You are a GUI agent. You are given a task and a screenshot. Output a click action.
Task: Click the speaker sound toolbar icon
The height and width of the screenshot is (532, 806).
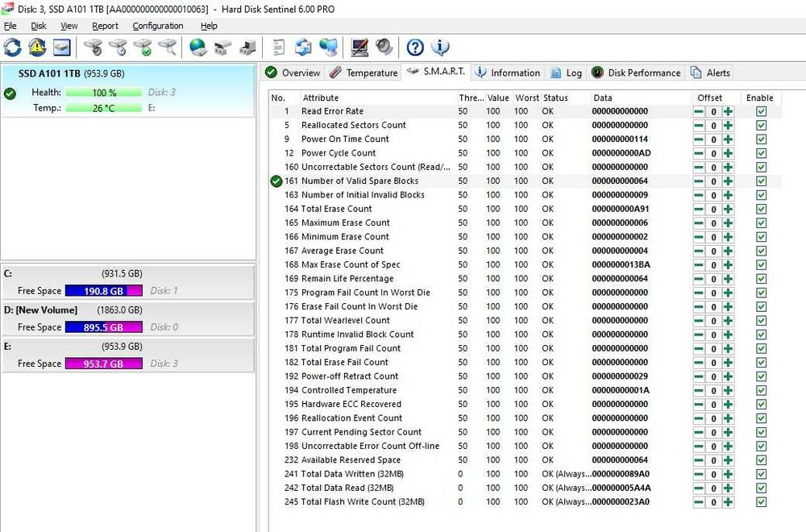384,48
